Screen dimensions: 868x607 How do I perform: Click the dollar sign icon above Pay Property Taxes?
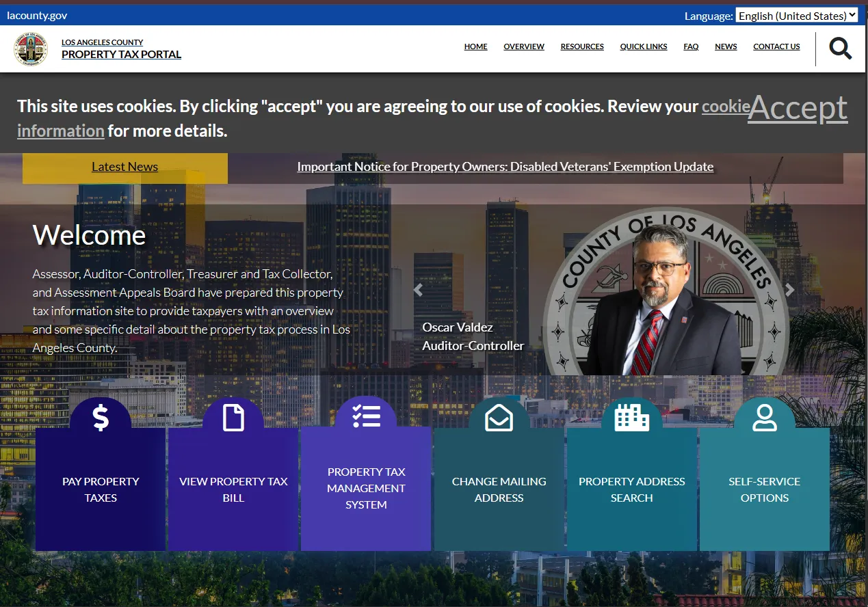point(101,418)
